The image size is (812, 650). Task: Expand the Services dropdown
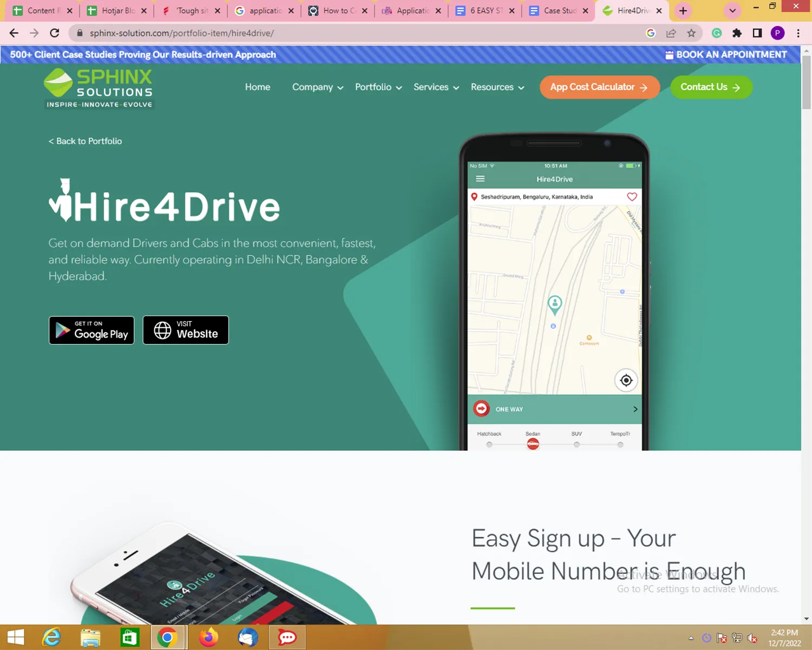pos(436,87)
